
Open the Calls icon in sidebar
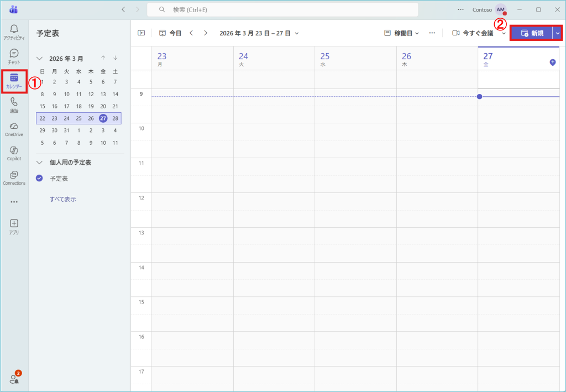coord(14,104)
